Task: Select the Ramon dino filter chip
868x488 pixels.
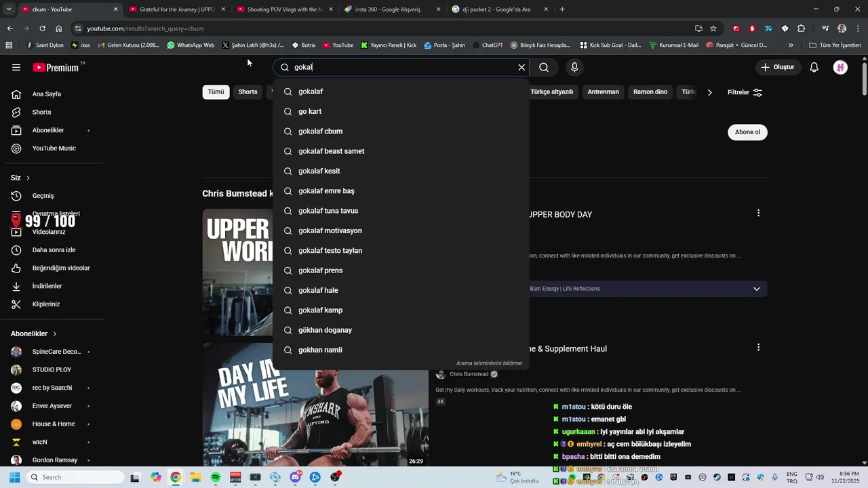Action: click(x=650, y=92)
